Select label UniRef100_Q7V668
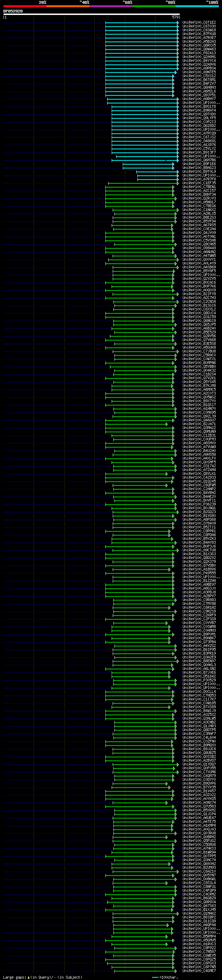This screenshot has height=980, width=222. [199, 340]
